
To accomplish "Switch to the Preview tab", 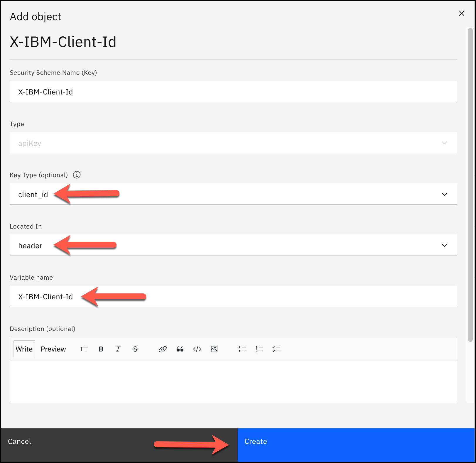I will click(53, 349).
